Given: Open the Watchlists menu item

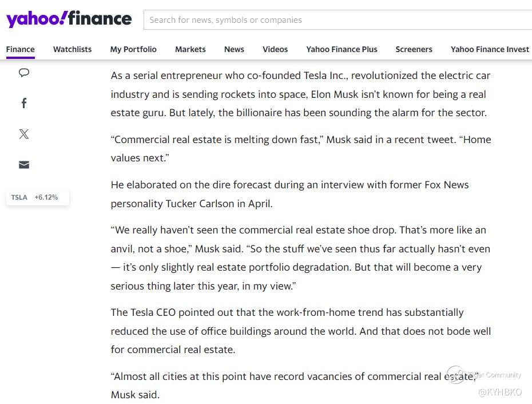Looking at the screenshot, I should [x=72, y=49].
